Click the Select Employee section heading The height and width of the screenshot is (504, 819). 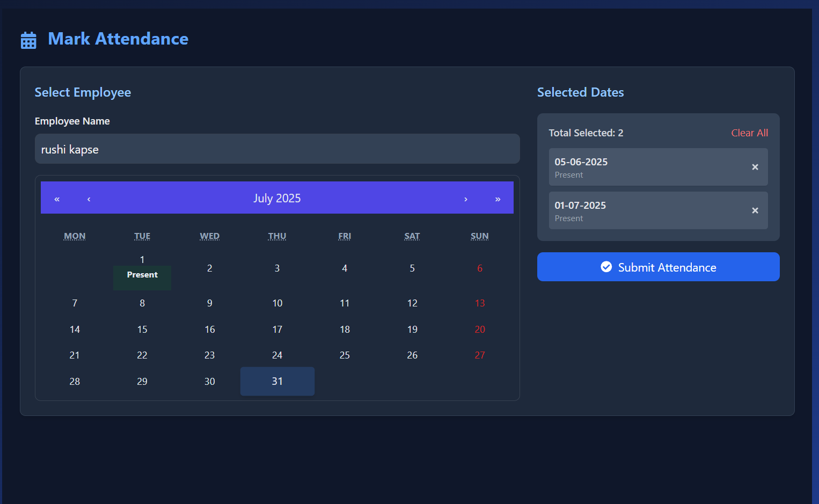83,92
